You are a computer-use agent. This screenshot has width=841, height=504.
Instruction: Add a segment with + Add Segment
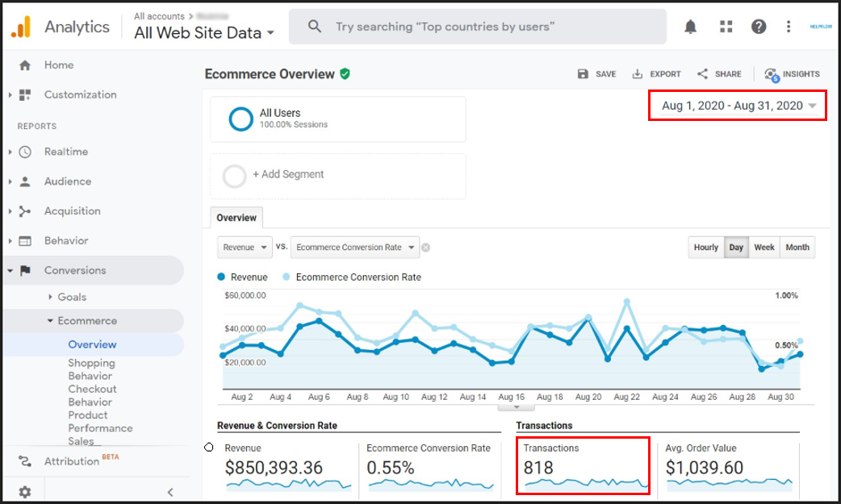(x=288, y=174)
